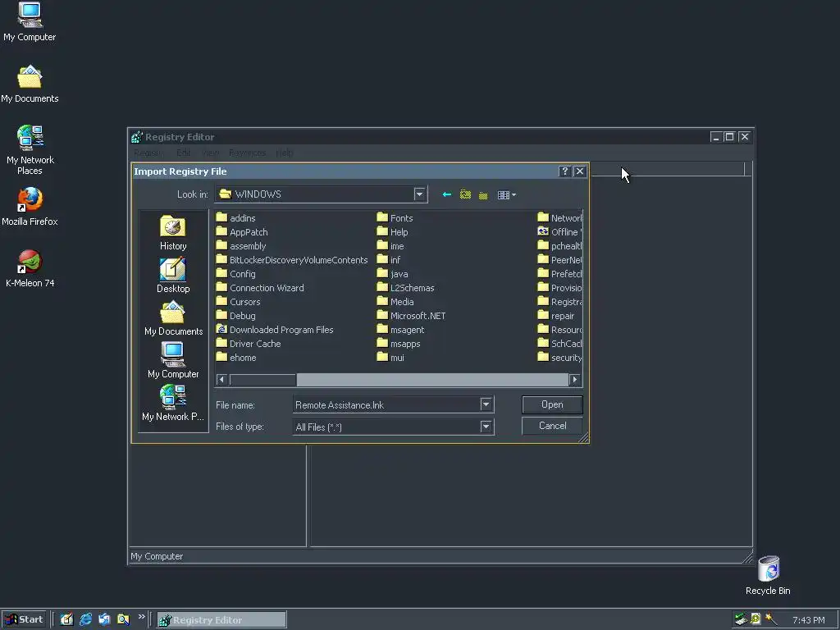Viewport: 840px width, 630px height.
Task: Open My Network Places desktop icon
Action: point(30,150)
